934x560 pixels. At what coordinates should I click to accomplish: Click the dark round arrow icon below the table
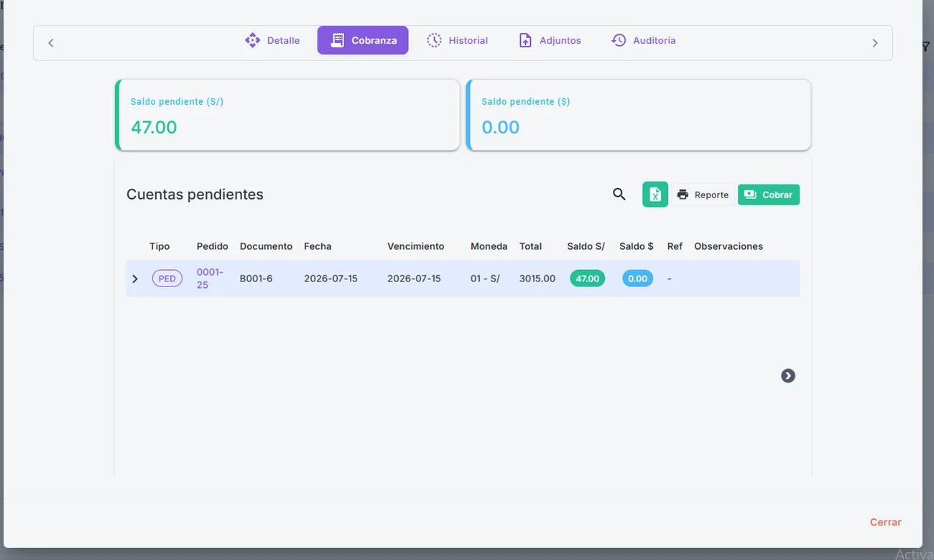pos(788,375)
